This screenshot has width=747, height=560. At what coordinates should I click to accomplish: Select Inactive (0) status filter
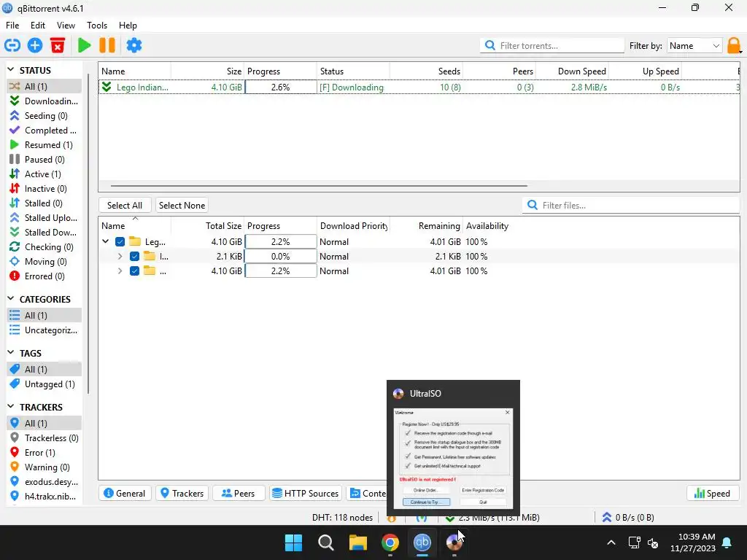click(x=44, y=189)
